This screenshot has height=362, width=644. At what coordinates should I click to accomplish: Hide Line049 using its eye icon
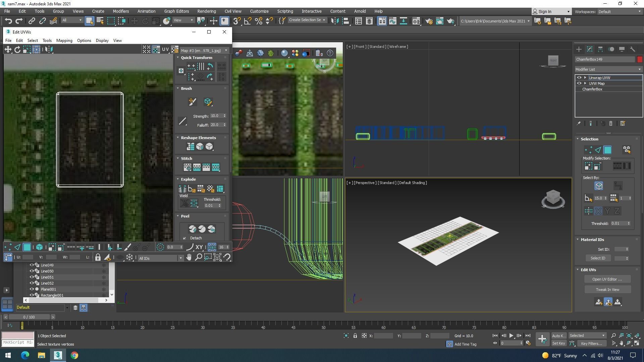click(x=32, y=265)
